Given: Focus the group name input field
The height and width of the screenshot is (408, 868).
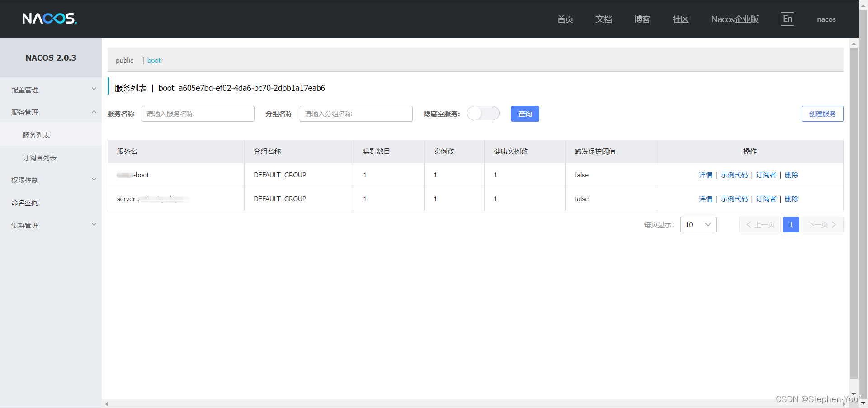Looking at the screenshot, I should click(x=356, y=114).
